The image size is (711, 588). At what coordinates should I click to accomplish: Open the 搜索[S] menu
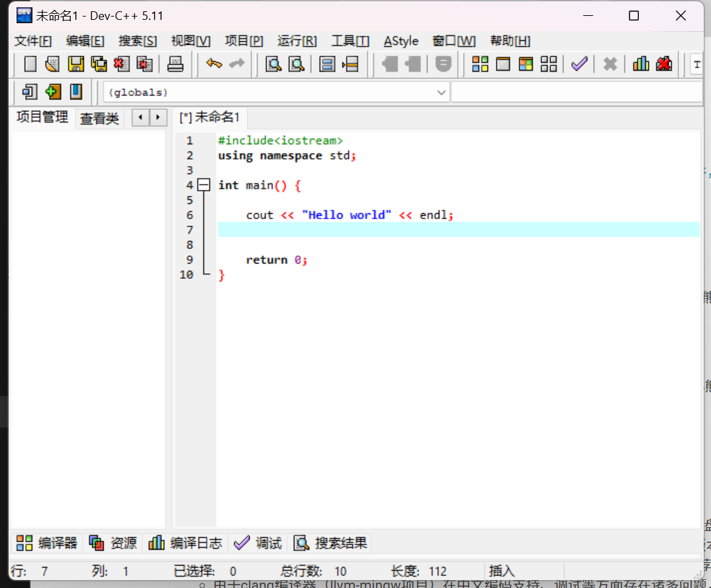pyautogui.click(x=138, y=41)
